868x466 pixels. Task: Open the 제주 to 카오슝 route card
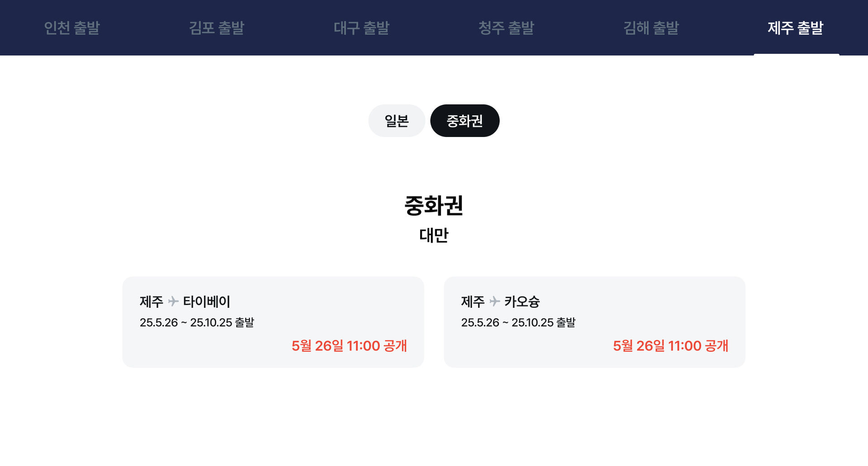[x=594, y=322]
